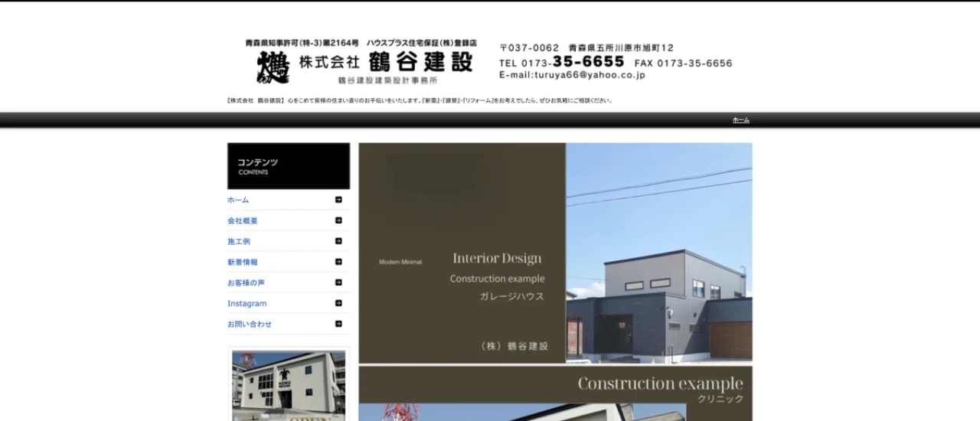Click the arrow icon beside お問い合わせ
980x421 pixels.
click(338, 324)
